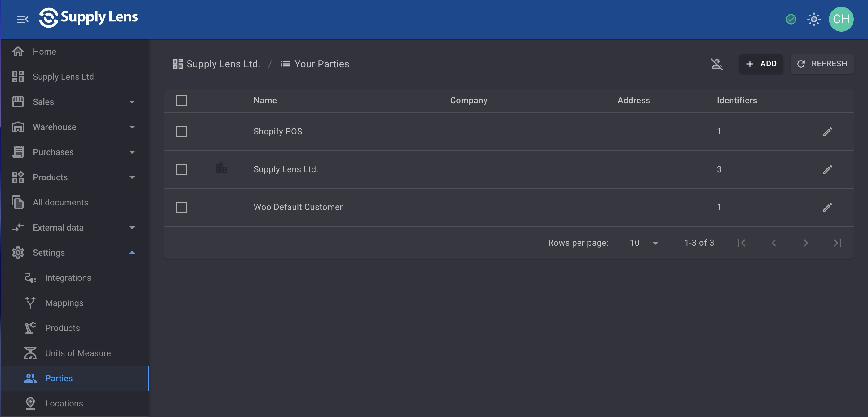Screen dimensions: 868x417
Task: Click the All documents icon in sidebar
Action: click(18, 202)
